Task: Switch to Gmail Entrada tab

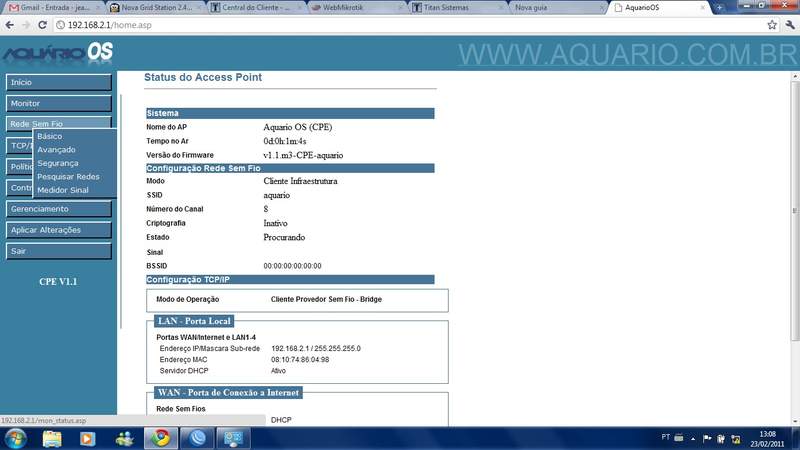Action: [53, 8]
